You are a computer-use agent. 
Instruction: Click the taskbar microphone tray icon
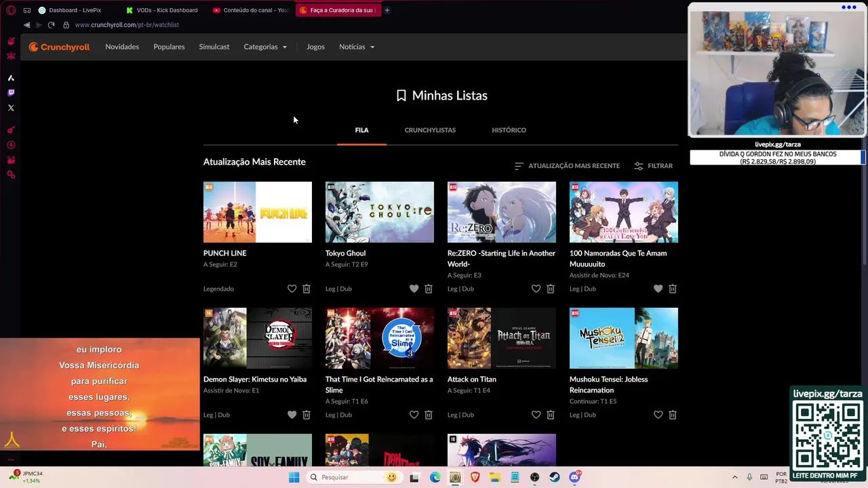tap(749, 477)
